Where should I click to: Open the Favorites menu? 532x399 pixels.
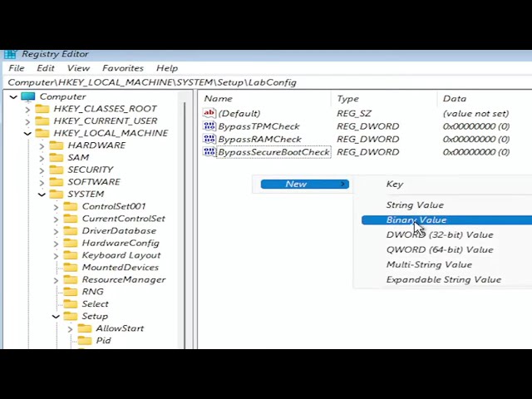pos(123,68)
